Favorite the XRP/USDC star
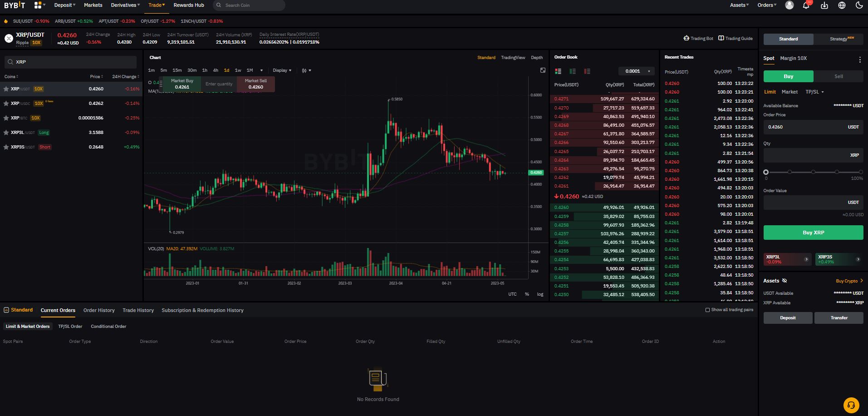868x416 pixels. tap(6, 104)
